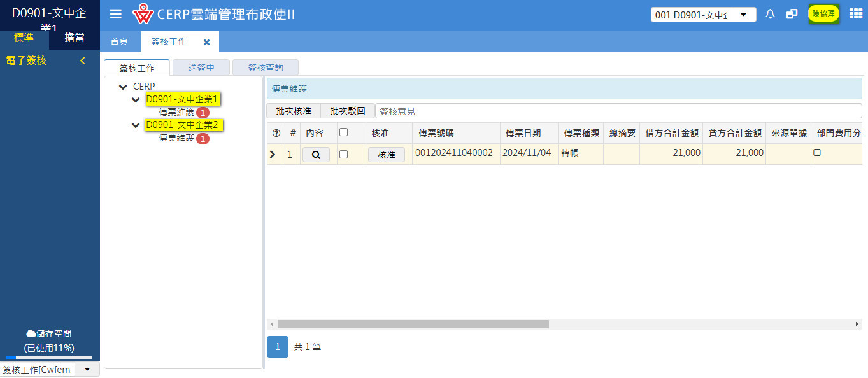The height and width of the screenshot is (378, 868).
Task: Click into the 簽核意見 input field
Action: 618,111
